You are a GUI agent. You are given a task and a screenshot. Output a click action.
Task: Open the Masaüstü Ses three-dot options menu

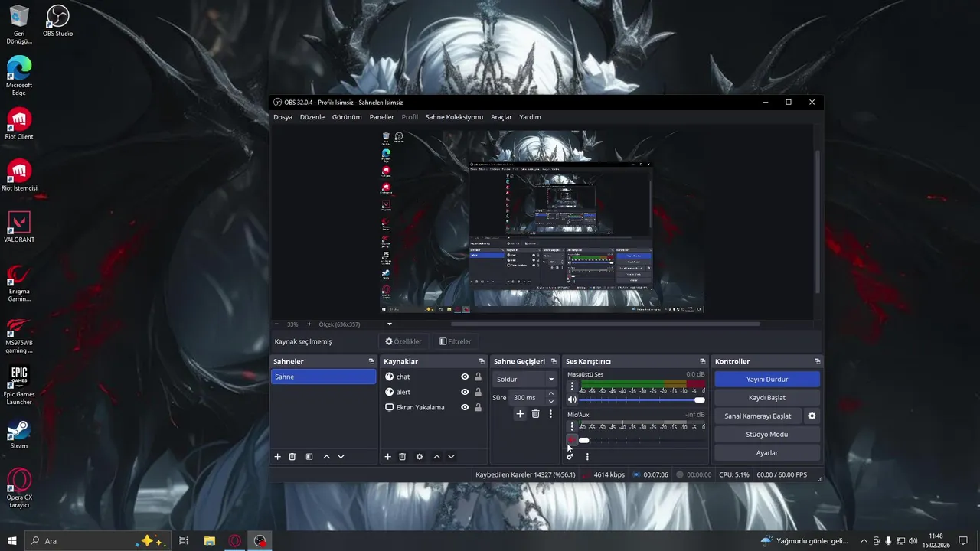572,386
